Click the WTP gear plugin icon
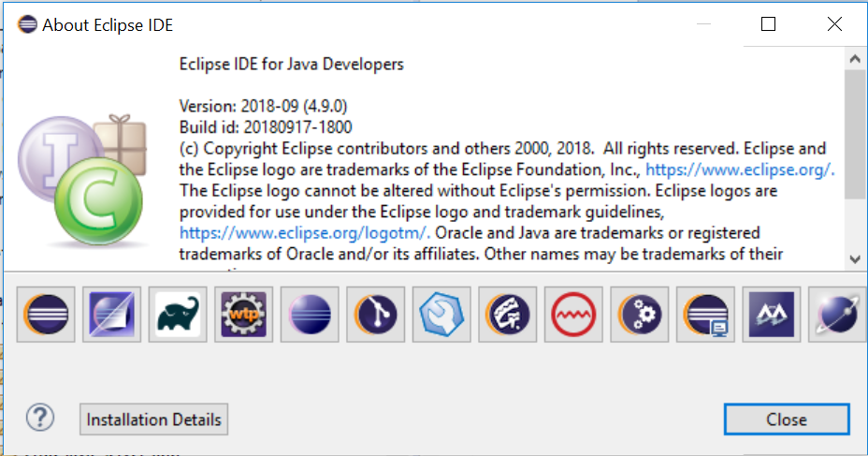Screen dimensions: 868x456 tap(243, 315)
